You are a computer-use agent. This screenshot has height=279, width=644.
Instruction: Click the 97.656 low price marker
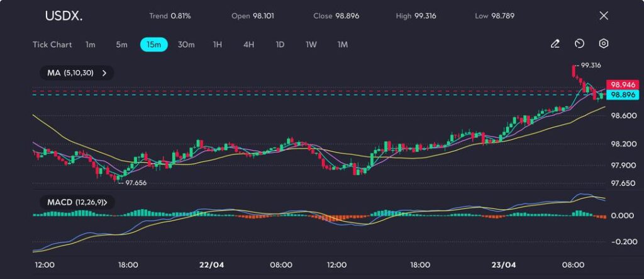point(135,183)
